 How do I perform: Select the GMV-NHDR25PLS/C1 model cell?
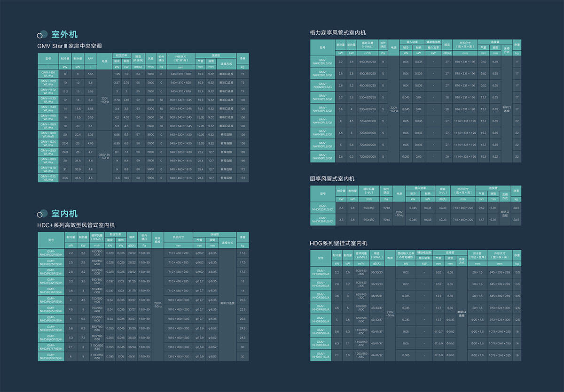322,208
